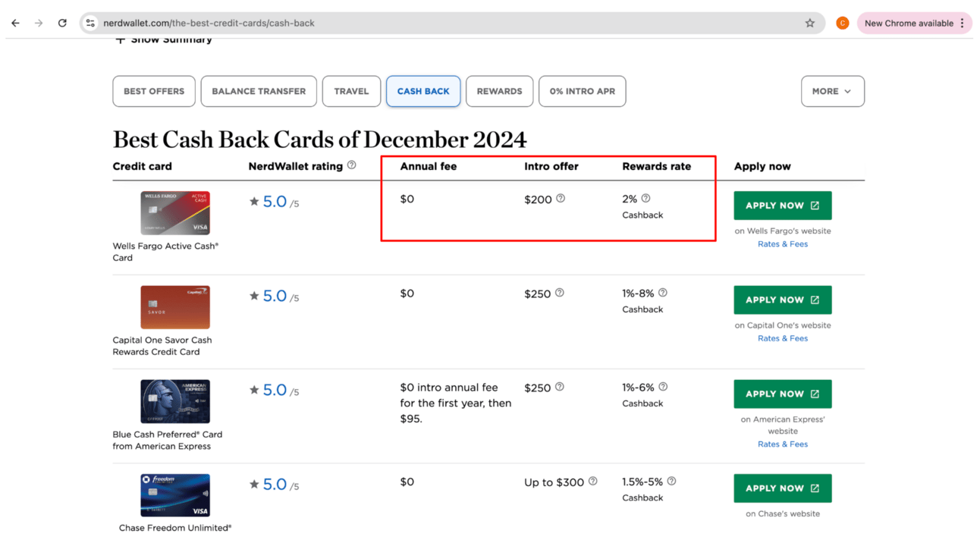The width and height of the screenshot is (980, 543).
Task: Click the star beside Capital One Savor's rating
Action: click(254, 296)
